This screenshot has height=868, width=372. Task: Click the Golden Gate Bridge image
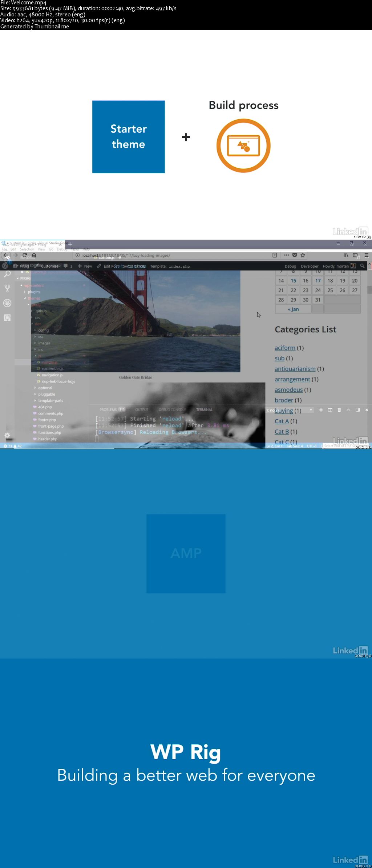click(136, 321)
